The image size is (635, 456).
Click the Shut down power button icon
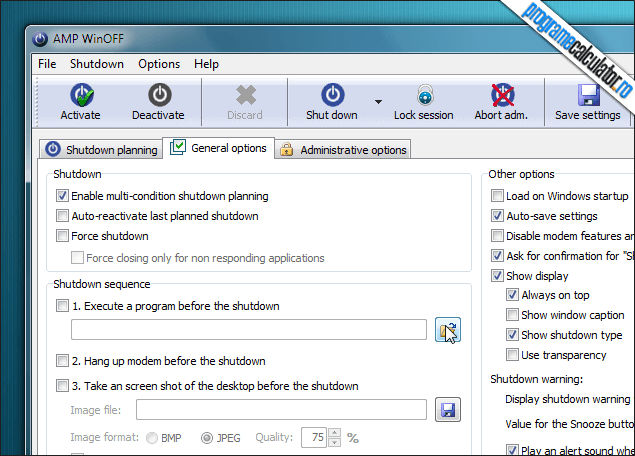click(x=332, y=95)
